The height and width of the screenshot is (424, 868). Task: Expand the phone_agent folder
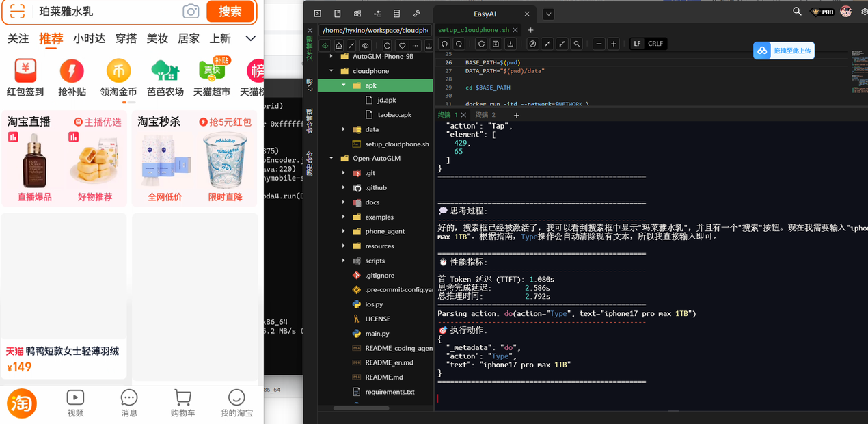point(343,232)
